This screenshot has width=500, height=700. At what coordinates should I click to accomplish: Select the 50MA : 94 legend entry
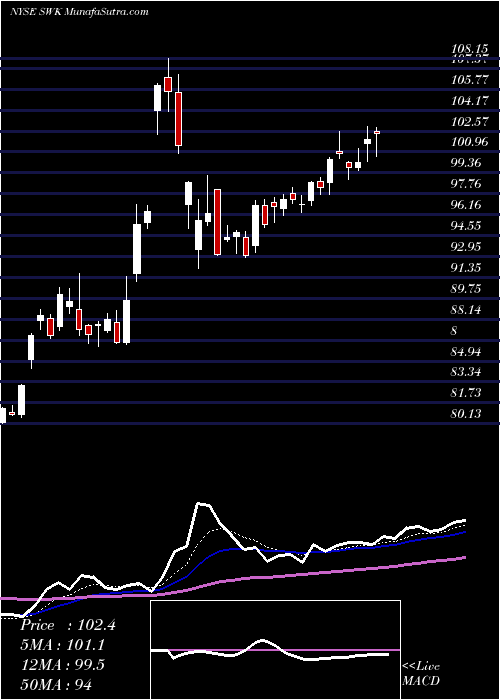56,684
